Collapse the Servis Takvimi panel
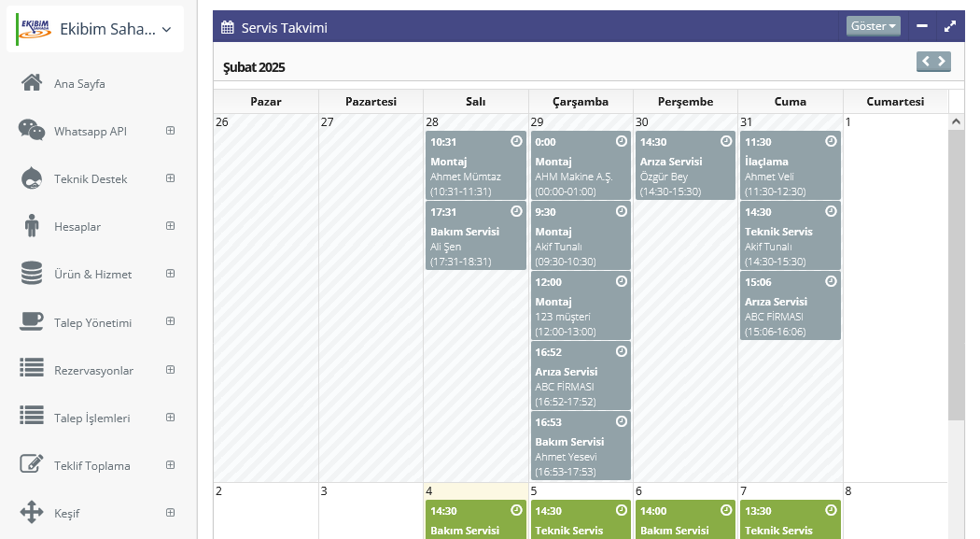 922,26
